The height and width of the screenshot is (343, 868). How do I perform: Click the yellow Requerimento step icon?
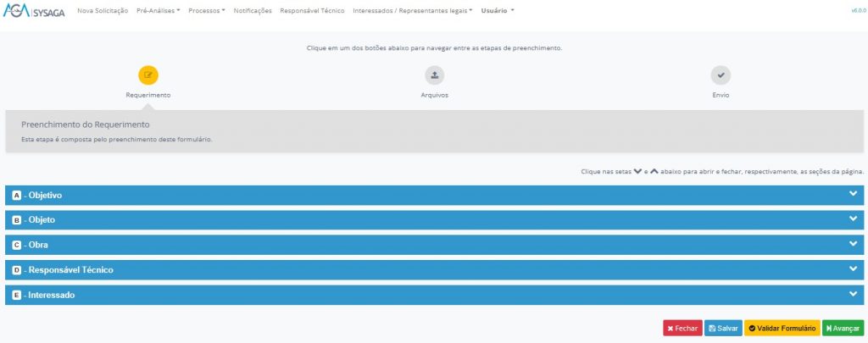[148, 75]
